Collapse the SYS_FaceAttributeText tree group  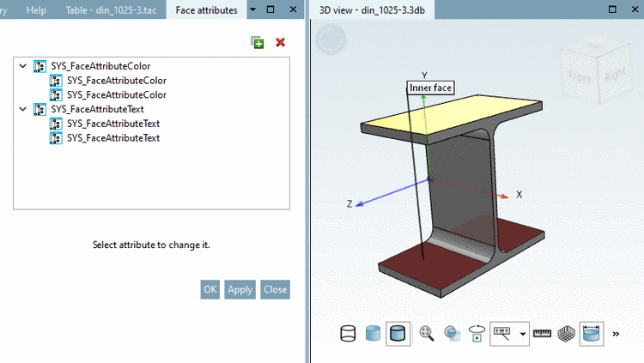(x=23, y=109)
